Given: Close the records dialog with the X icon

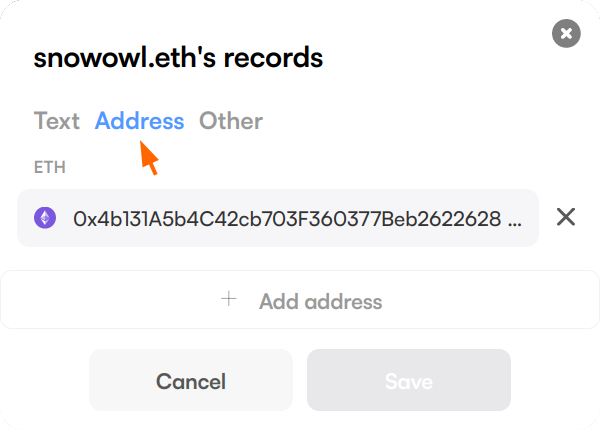Looking at the screenshot, I should (566, 34).
